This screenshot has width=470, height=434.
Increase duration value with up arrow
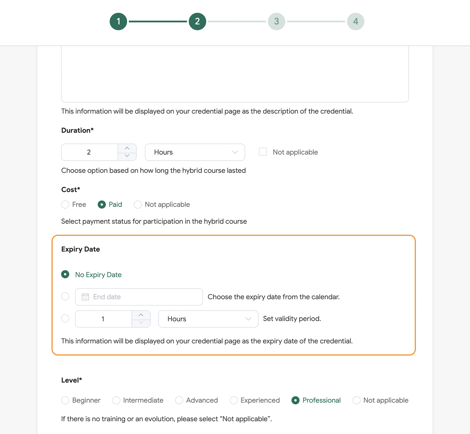click(127, 148)
